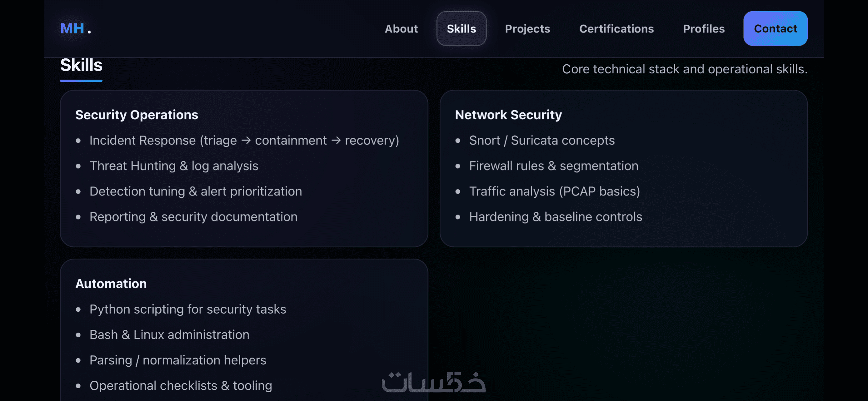
Task: Click the Arabic watermark logo
Action: (x=433, y=382)
